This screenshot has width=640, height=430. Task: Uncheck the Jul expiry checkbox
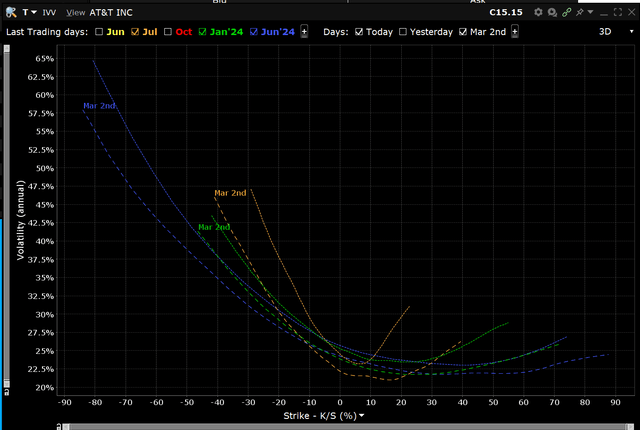click(135, 32)
